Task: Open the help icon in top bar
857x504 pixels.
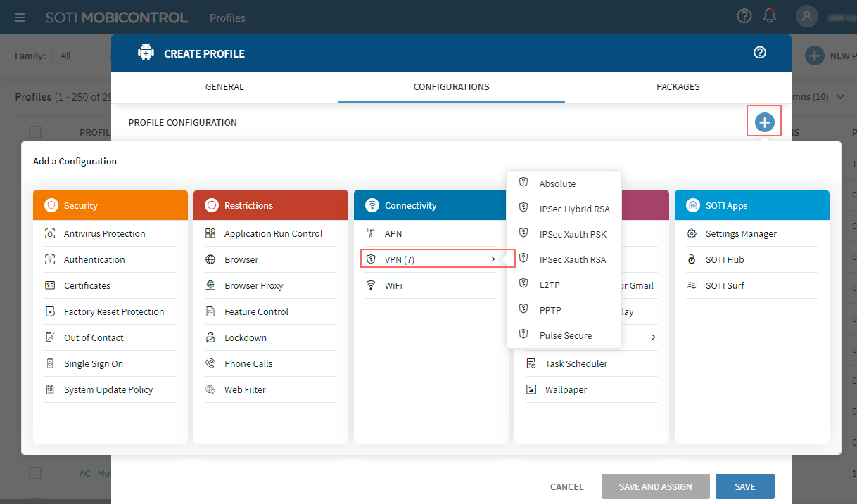Action: (x=744, y=16)
